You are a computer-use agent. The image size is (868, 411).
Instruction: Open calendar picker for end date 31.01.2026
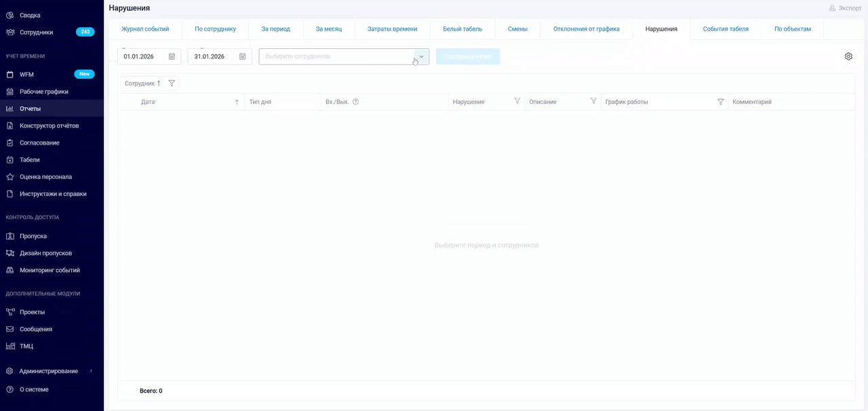(x=242, y=57)
